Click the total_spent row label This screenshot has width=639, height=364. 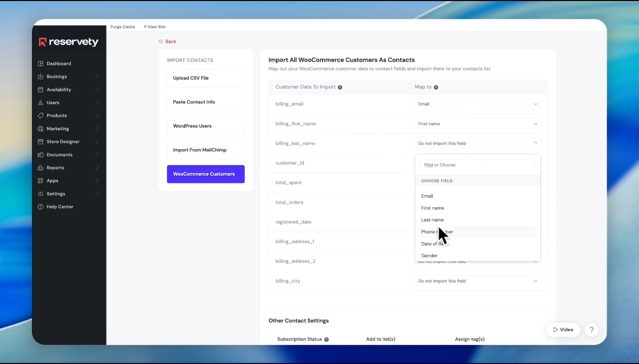(288, 183)
